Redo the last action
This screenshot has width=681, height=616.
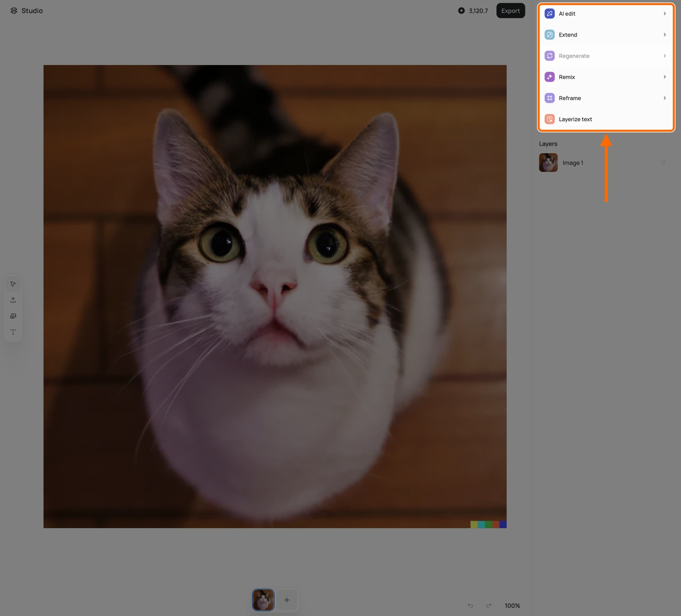click(x=489, y=605)
